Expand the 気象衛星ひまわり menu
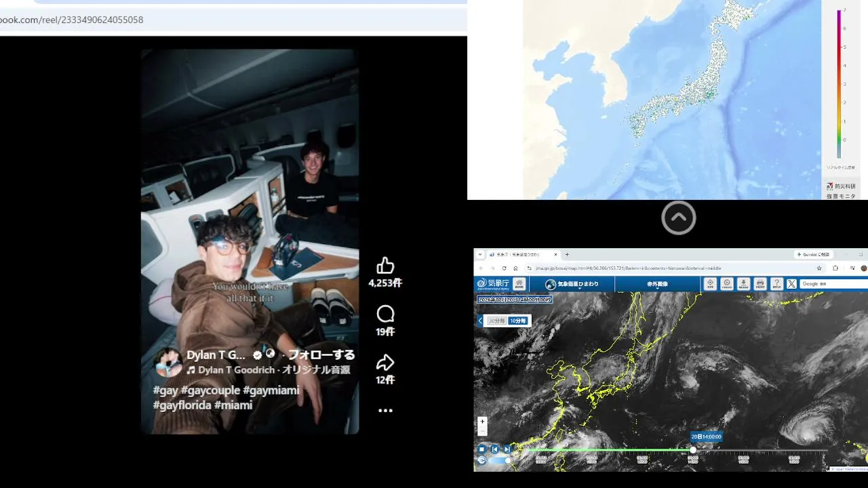The width and height of the screenshot is (868, 488). coord(572,284)
